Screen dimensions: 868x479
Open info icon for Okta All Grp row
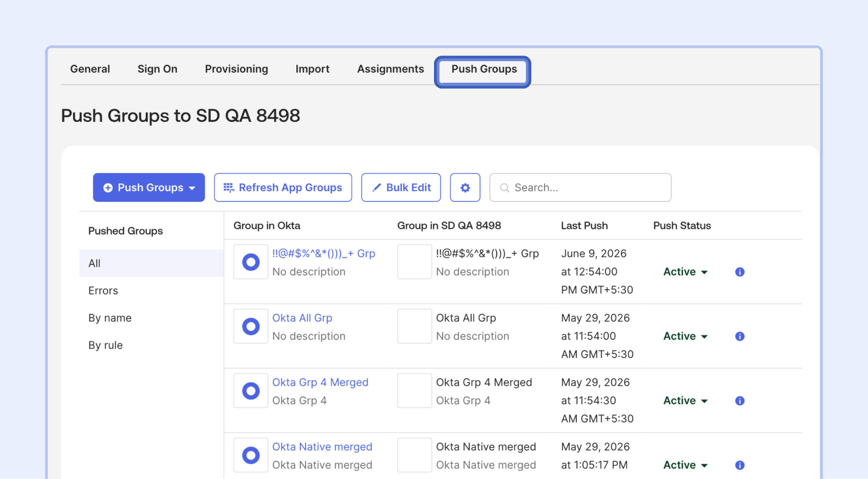740,337
